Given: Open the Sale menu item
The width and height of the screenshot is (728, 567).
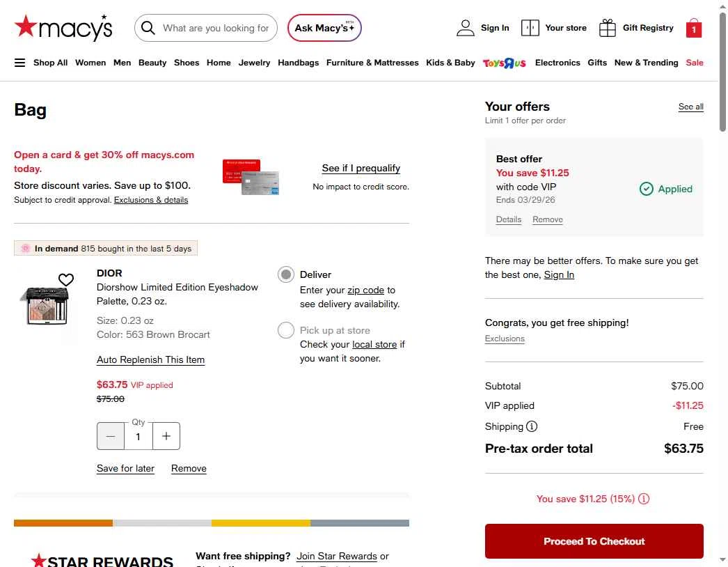Looking at the screenshot, I should [694, 63].
